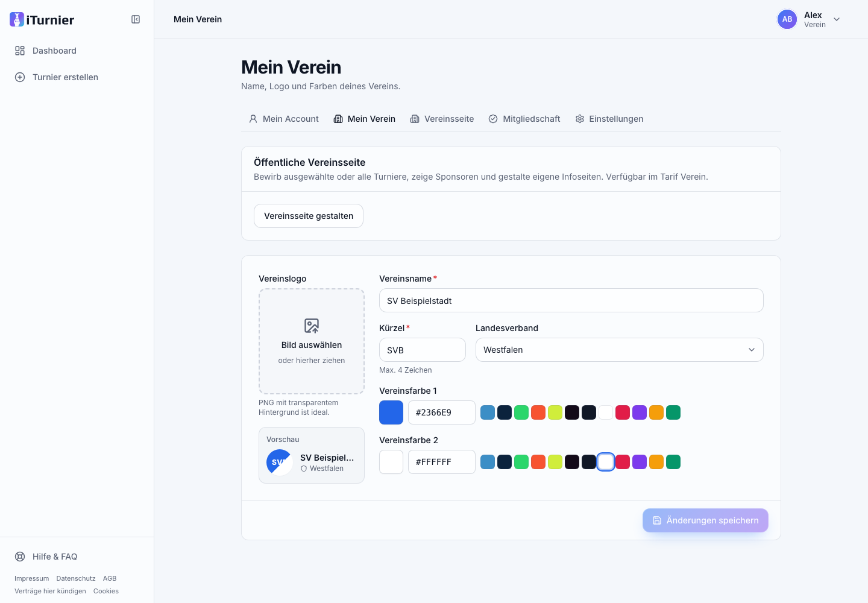Pick the white swatch for Vereinsfarbe 1
The height and width of the screenshot is (603, 868).
coord(606,412)
